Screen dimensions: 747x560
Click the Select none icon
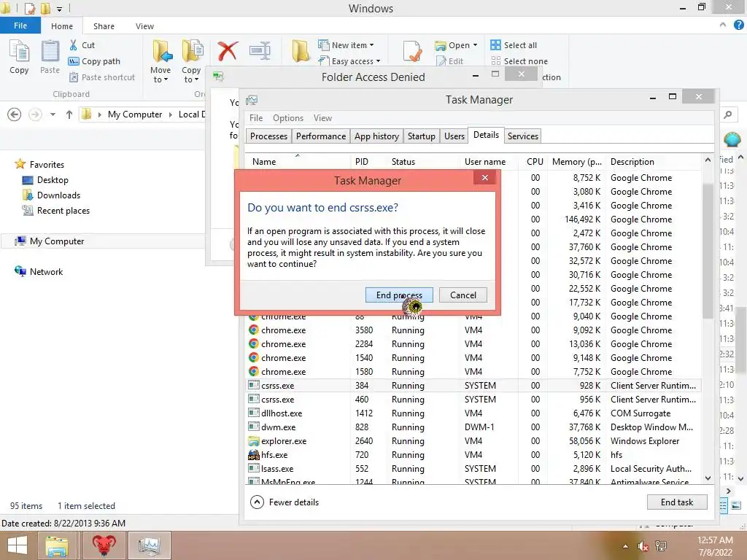click(495, 61)
